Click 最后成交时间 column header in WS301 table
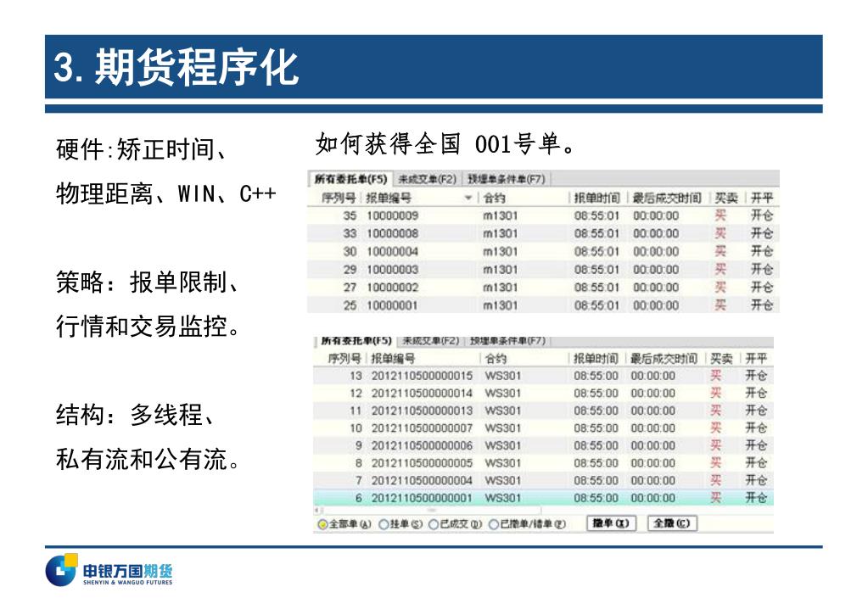The image size is (868, 615). pyautogui.click(x=664, y=358)
